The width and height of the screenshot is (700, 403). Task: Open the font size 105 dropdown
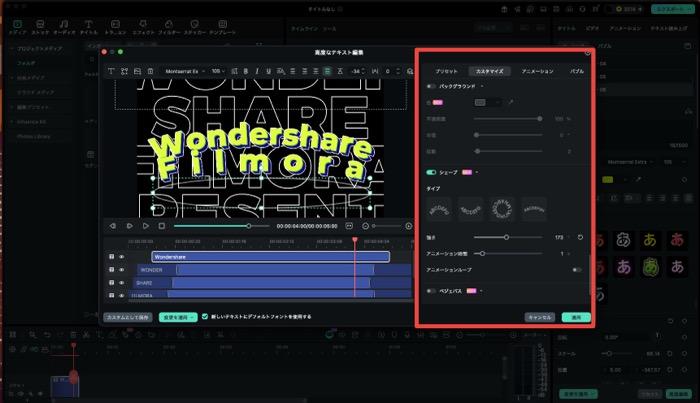(x=218, y=71)
